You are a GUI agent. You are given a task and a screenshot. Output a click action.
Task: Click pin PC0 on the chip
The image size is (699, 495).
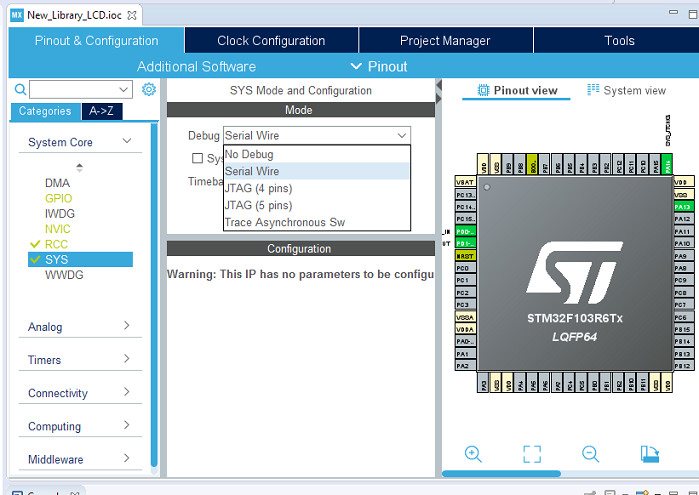click(465, 268)
